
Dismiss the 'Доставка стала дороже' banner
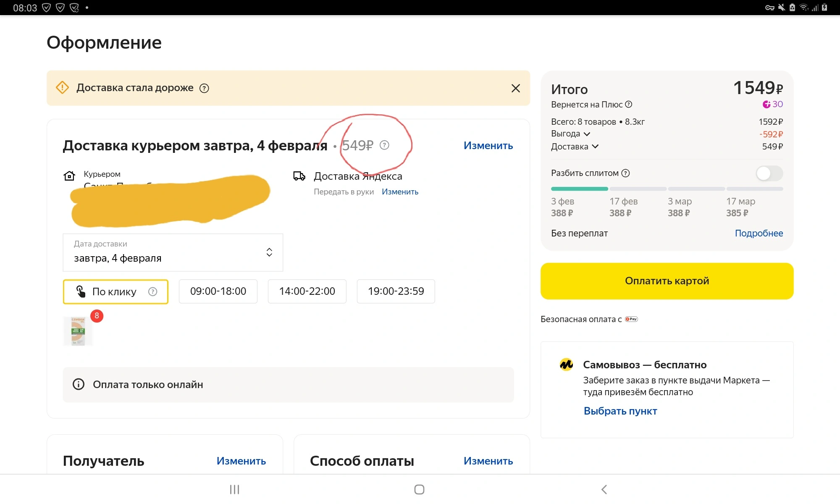[516, 88]
